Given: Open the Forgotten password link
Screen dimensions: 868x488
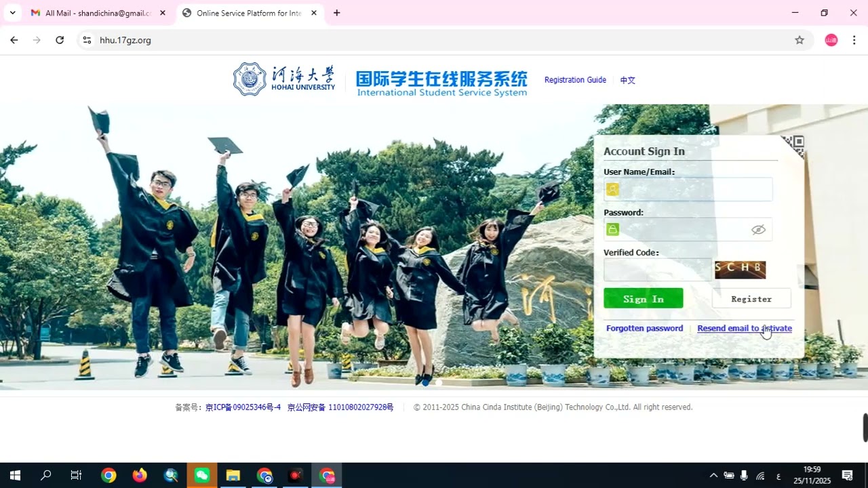Looking at the screenshot, I should click(x=644, y=328).
